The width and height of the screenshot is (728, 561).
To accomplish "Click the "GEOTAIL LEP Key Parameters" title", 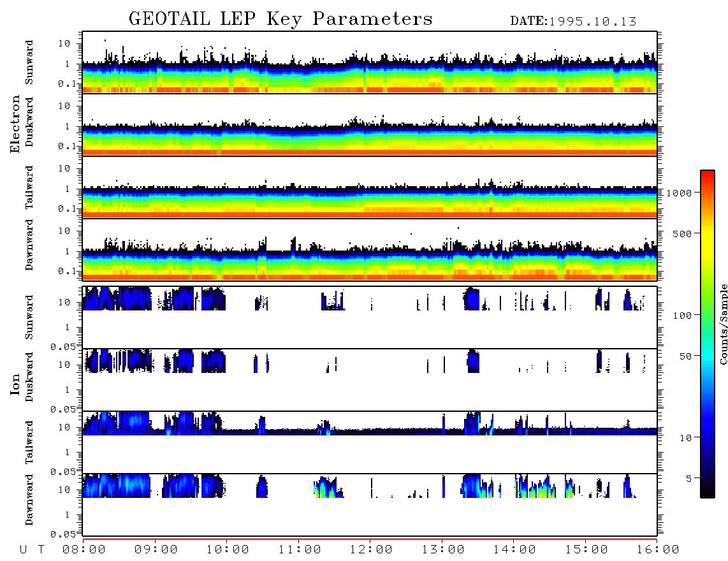I will pyautogui.click(x=280, y=19).
